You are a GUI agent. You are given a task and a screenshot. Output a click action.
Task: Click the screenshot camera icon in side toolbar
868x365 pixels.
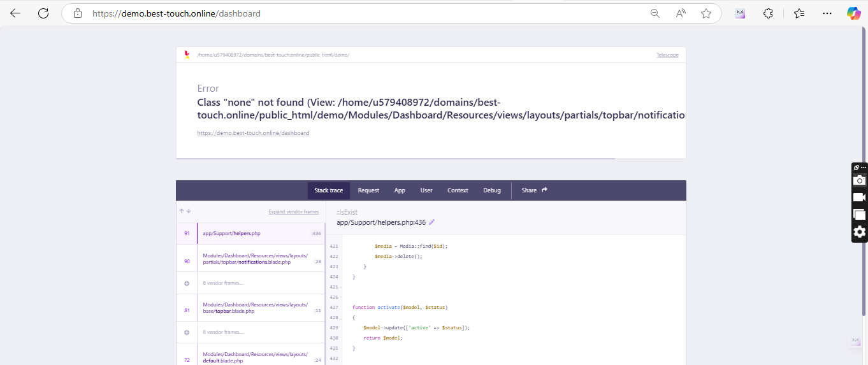[x=859, y=180]
